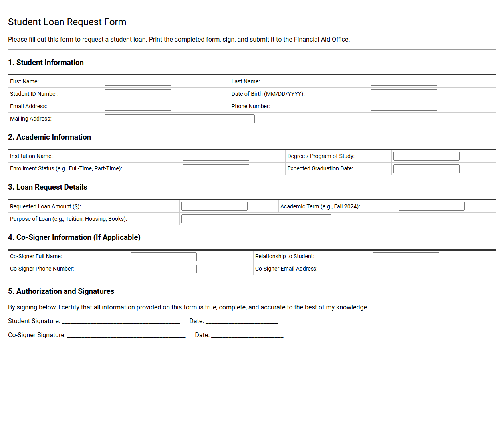
Task: Click the certification statement under Authorization
Action: coord(188,307)
